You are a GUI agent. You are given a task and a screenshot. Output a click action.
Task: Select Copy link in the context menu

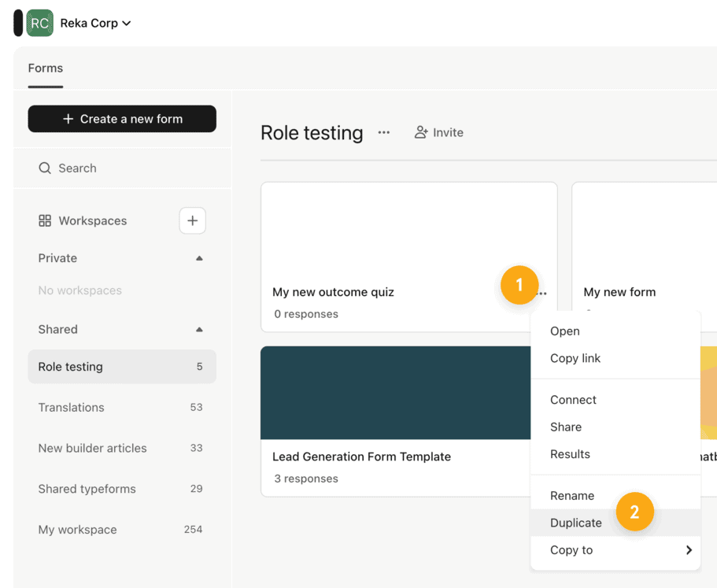[x=575, y=358]
